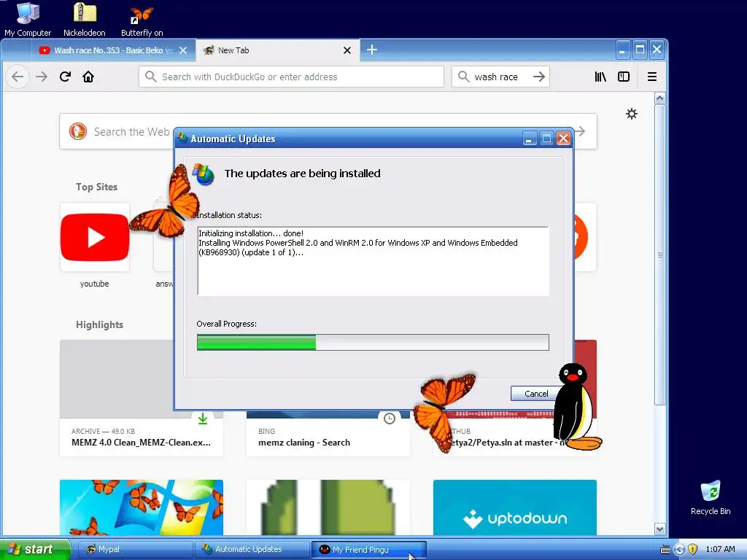The image size is (747, 560).
Task: Click the browser scrollbar up arrow
Action: [659, 98]
